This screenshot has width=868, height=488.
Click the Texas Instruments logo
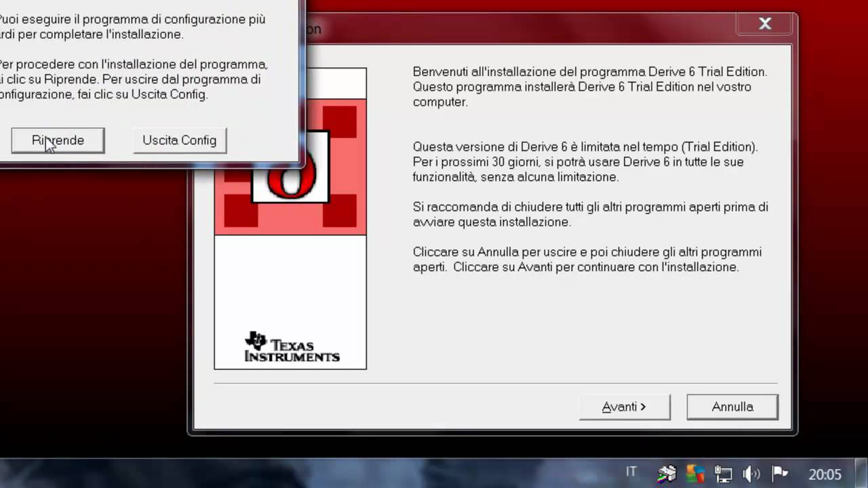(x=292, y=347)
